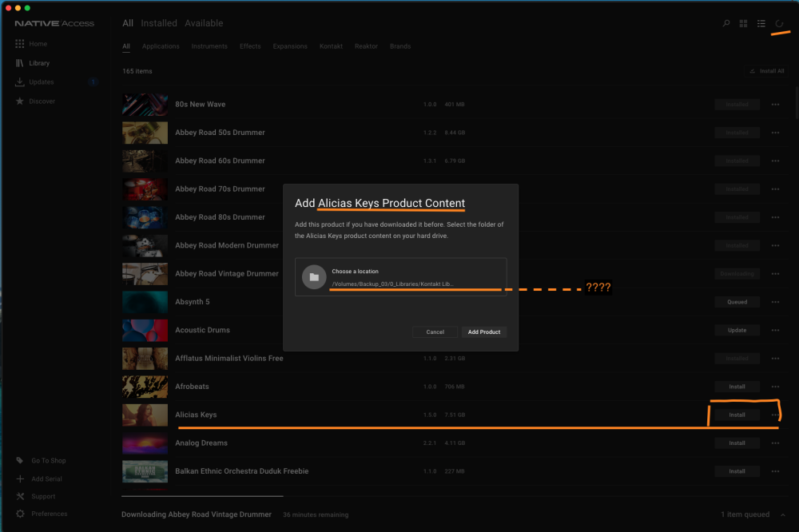Filter by Instruments category
This screenshot has height=532, width=799.
tap(209, 46)
